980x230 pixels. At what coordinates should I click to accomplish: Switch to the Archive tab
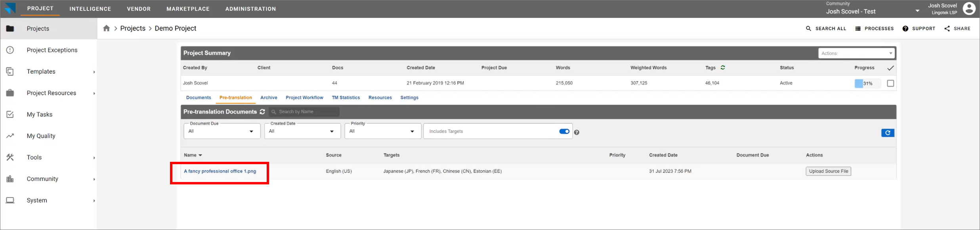point(269,98)
